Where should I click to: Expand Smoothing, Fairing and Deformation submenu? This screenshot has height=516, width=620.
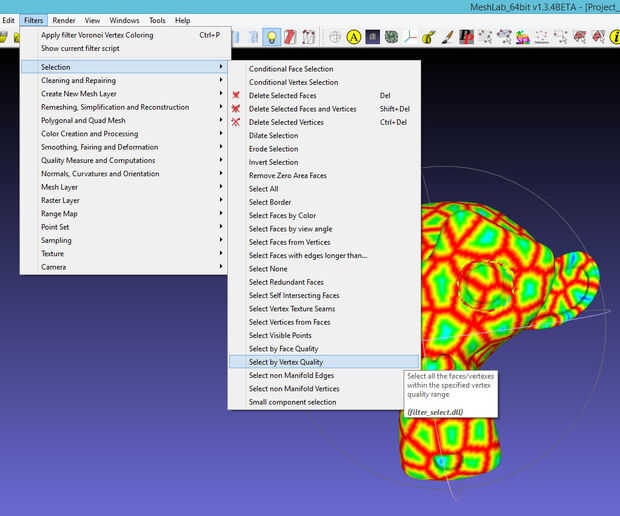124,147
